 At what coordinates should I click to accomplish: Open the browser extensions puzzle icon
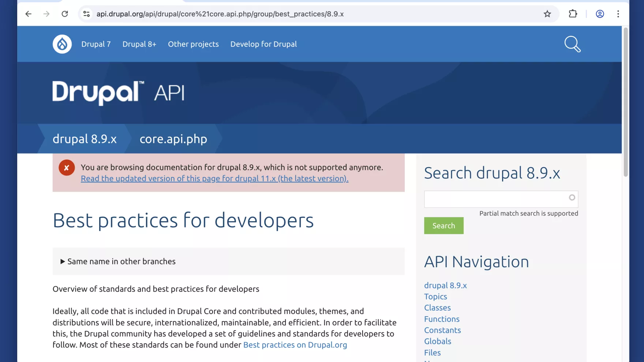[x=573, y=14]
